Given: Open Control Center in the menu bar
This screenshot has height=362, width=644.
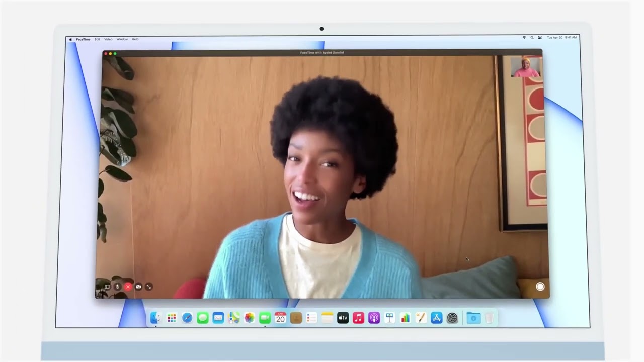Looking at the screenshot, I should pos(540,38).
